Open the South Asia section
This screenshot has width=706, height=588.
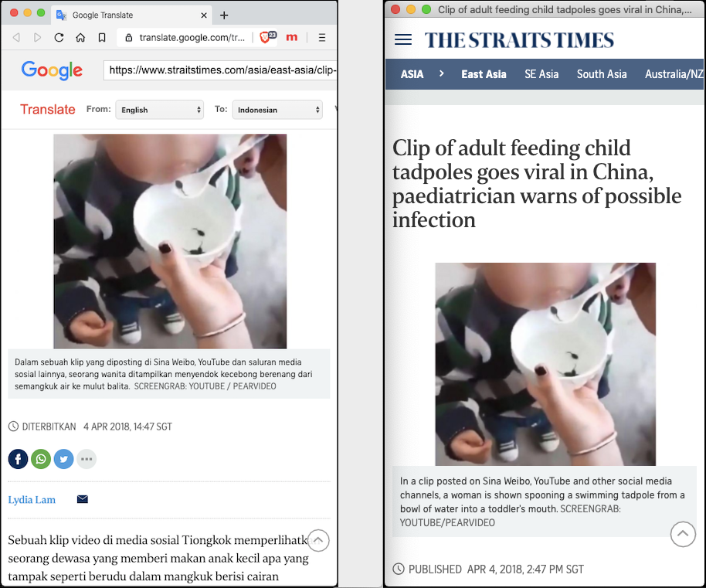[602, 74]
